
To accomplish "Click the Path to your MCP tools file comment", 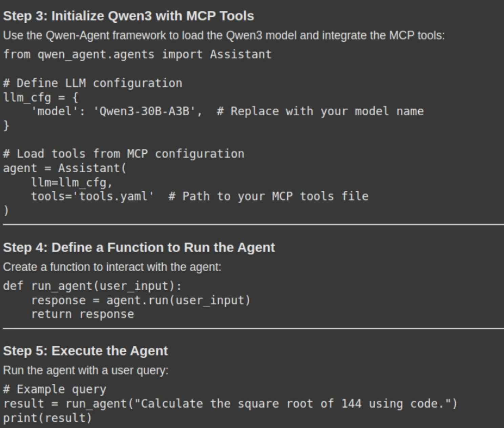I will [268, 196].
